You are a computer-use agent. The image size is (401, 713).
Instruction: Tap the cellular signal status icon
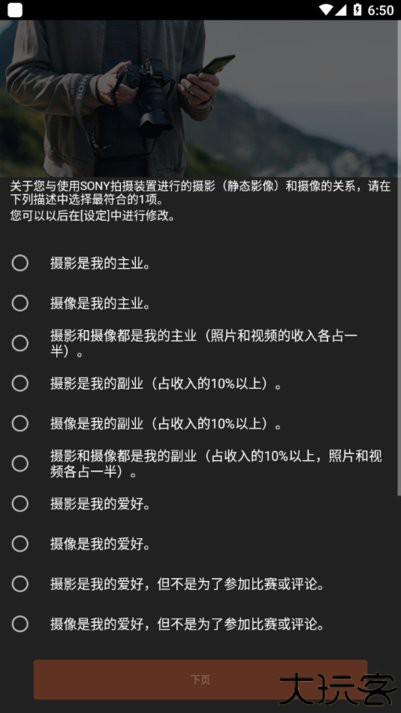click(x=341, y=10)
